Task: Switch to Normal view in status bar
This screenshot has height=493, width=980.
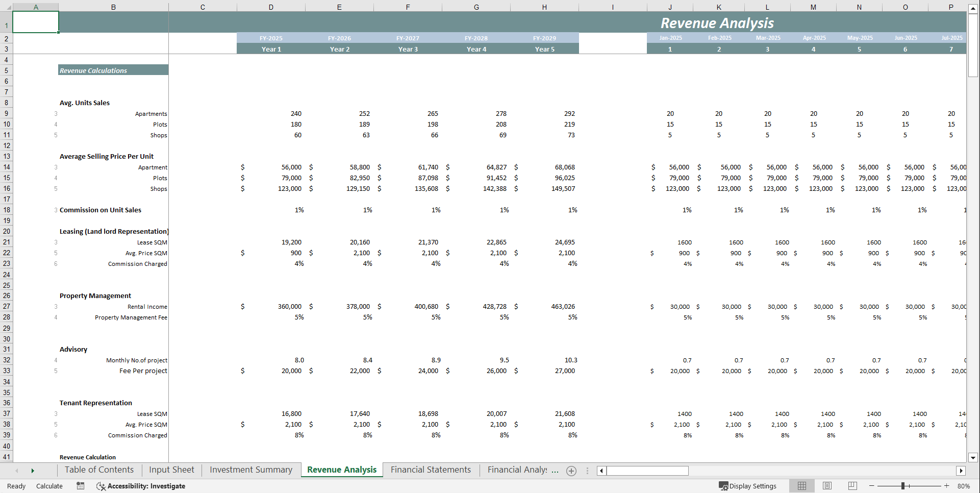Action: click(x=801, y=486)
